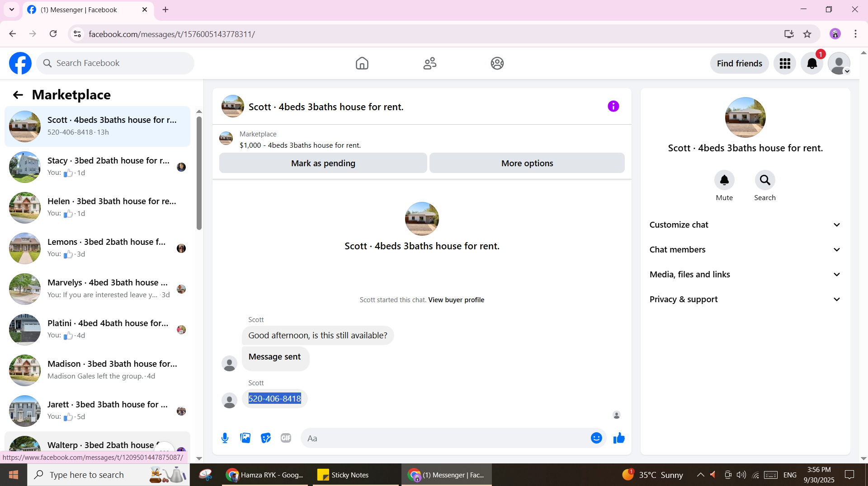Search in conversation magnifier icon
868x486 pixels.
[765, 180]
